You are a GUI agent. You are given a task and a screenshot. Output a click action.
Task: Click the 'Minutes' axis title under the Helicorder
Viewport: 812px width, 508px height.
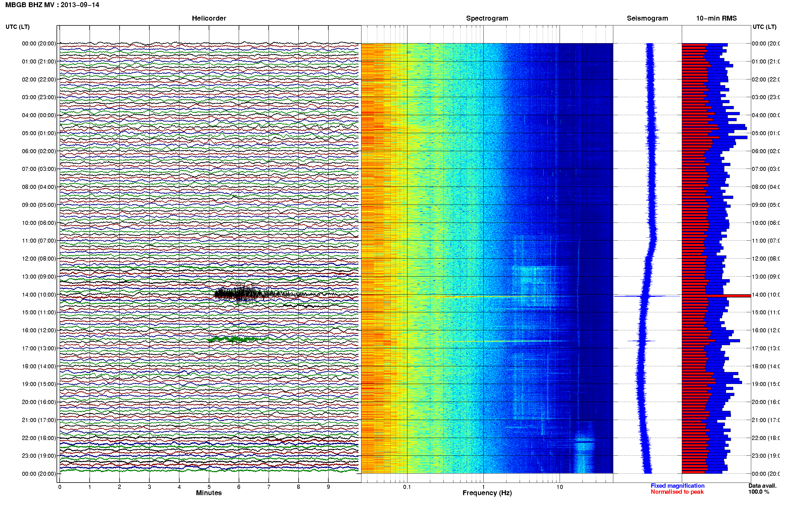click(x=209, y=493)
